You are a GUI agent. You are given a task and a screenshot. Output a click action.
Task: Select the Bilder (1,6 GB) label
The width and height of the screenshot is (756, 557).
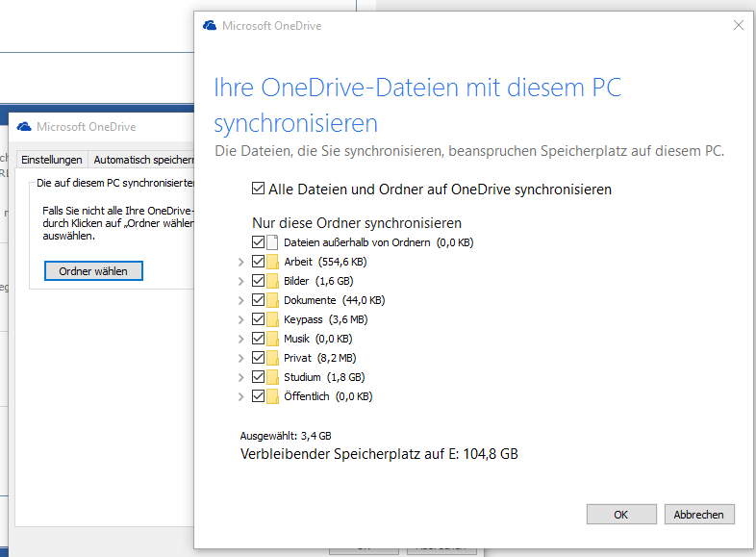(318, 281)
